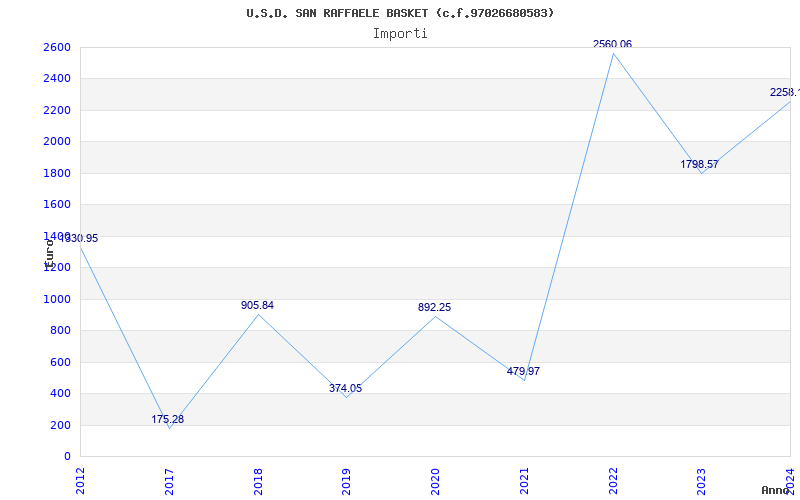
Task: Select the Importi subtitle
Action: (x=400, y=34)
